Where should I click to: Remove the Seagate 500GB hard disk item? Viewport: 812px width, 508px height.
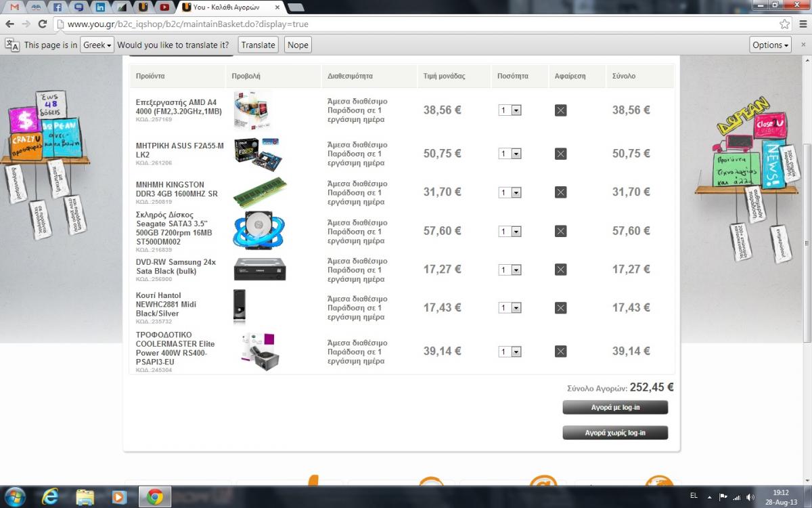pos(560,231)
